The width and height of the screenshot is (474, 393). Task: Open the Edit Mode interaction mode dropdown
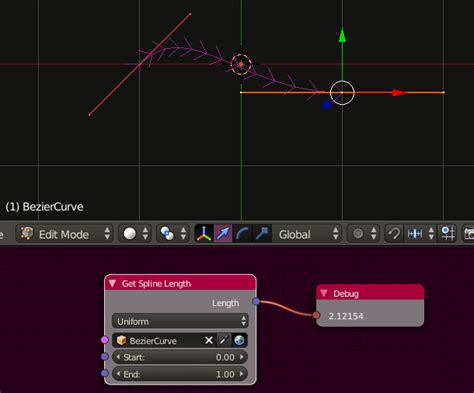click(x=65, y=234)
